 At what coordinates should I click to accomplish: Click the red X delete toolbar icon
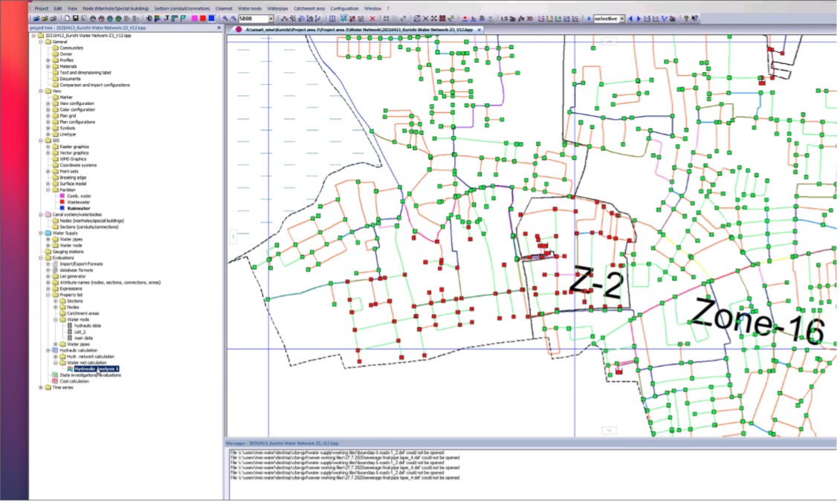[372, 18]
